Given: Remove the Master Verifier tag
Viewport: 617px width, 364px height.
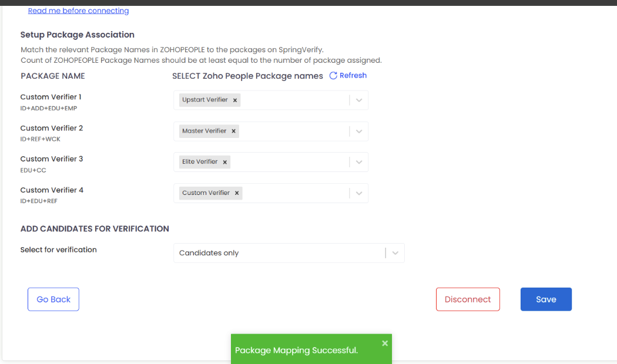Looking at the screenshot, I should 233,132.
